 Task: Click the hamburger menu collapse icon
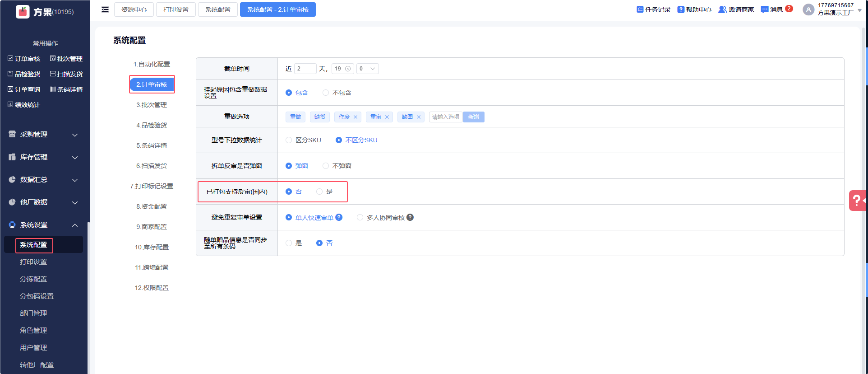(105, 9)
